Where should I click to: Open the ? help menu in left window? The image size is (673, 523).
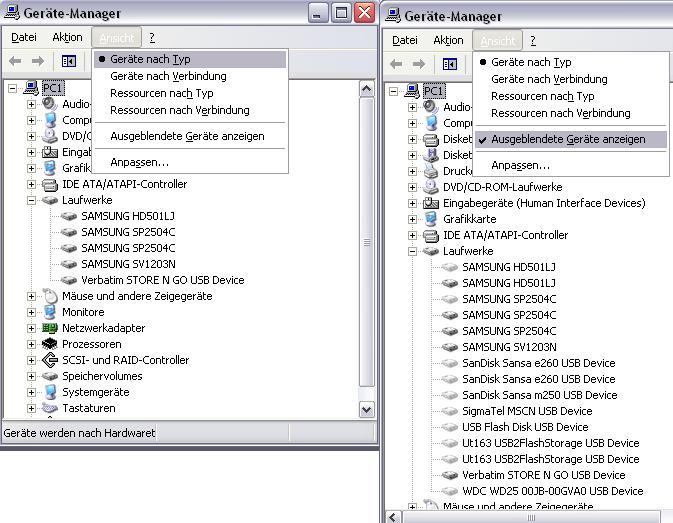(152, 38)
